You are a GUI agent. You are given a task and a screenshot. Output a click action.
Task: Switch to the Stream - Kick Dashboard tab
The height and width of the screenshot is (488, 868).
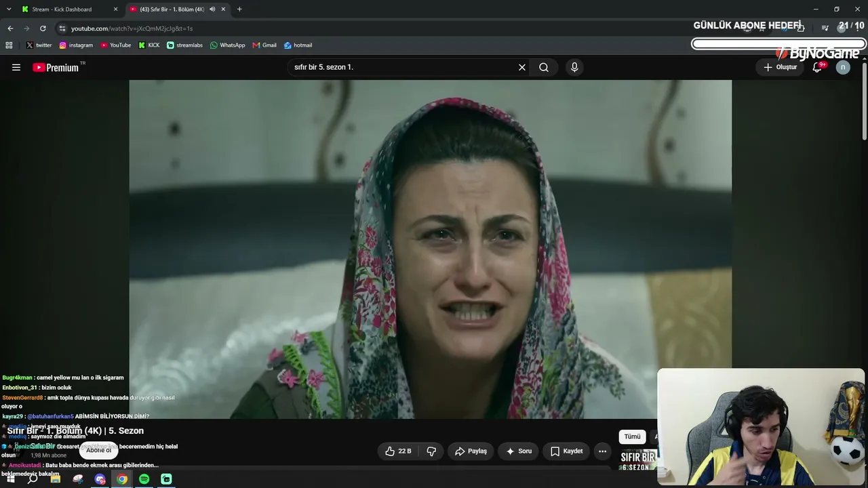(68, 9)
